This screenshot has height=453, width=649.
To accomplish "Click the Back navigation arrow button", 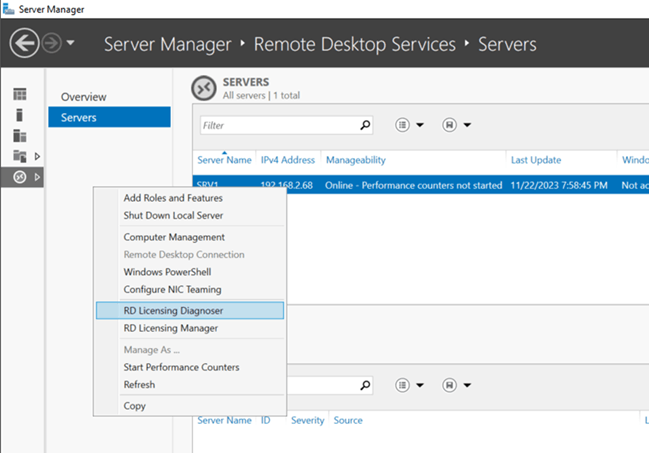I will [24, 43].
